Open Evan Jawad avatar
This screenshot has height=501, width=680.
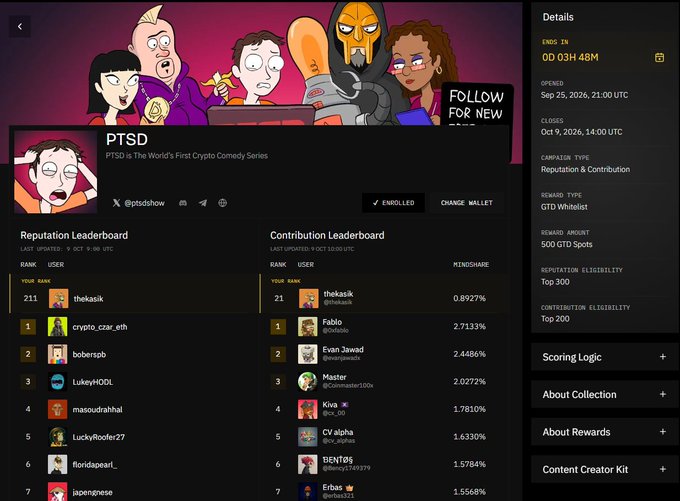coord(308,354)
